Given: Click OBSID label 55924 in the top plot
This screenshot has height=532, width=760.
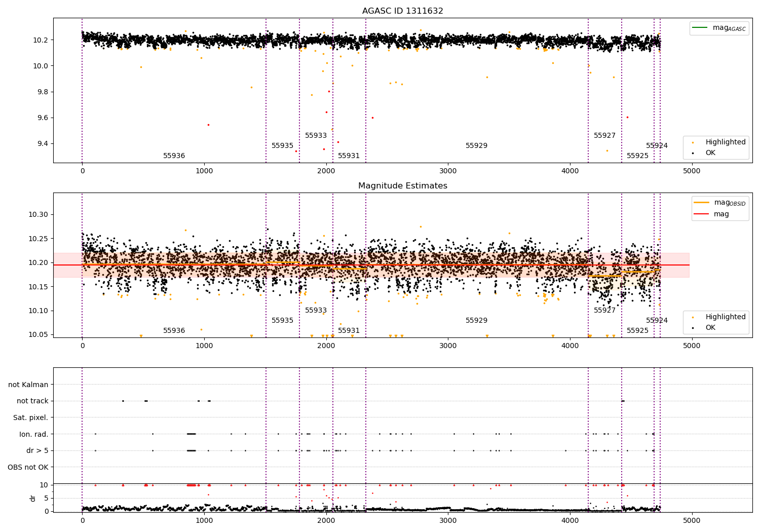Looking at the screenshot, I should point(657,145).
